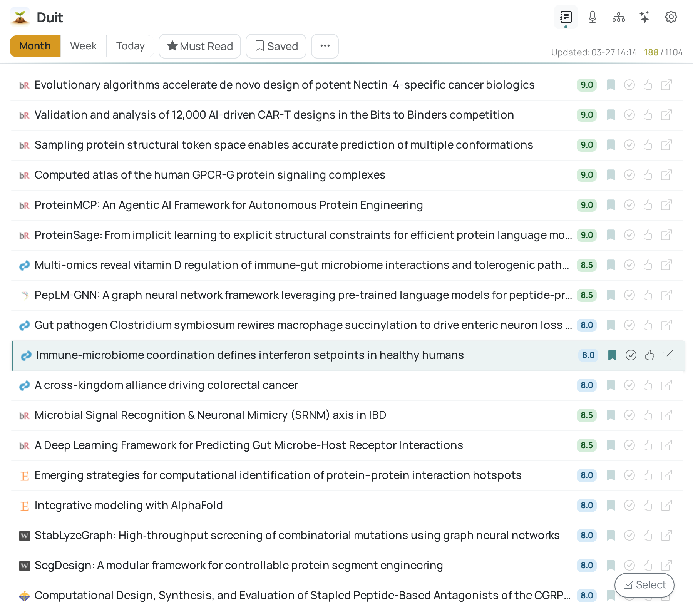Viewport: 693px width, 616px height.
Task: Open ProteinMCP article in external link
Action: (666, 205)
